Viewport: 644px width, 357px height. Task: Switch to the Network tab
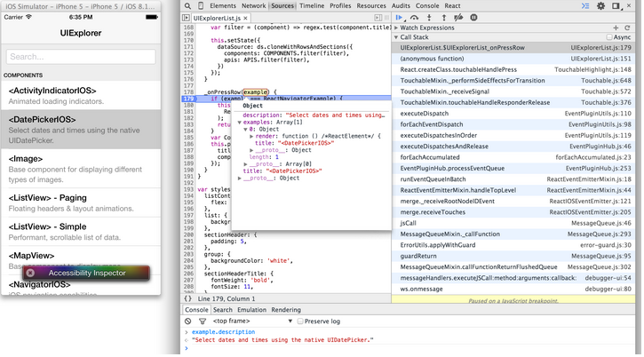tap(253, 5)
